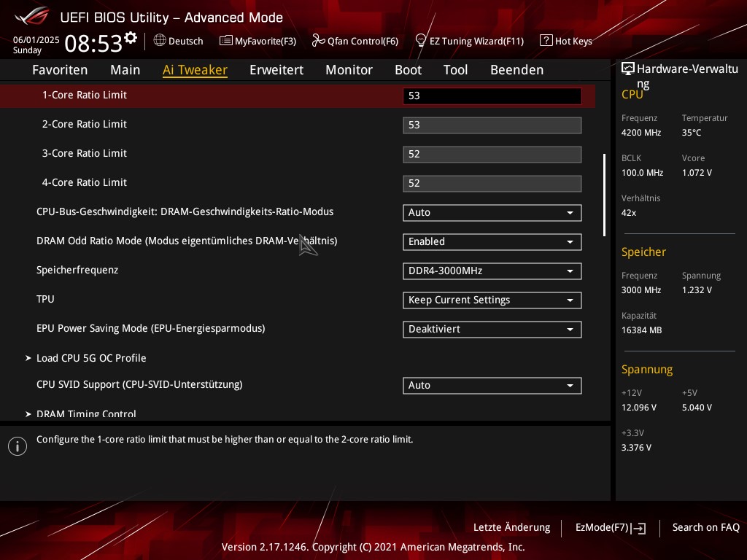Switch to the Boot tab
This screenshot has width=747, height=560.
tap(408, 70)
